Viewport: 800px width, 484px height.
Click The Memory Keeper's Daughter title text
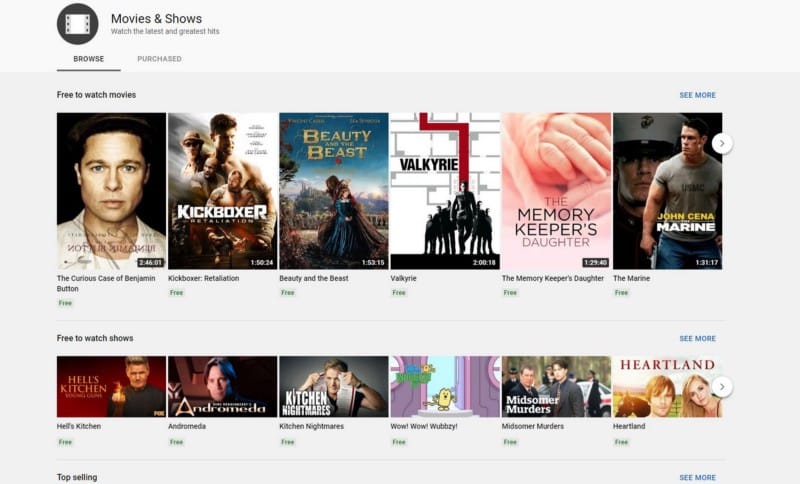(553, 278)
